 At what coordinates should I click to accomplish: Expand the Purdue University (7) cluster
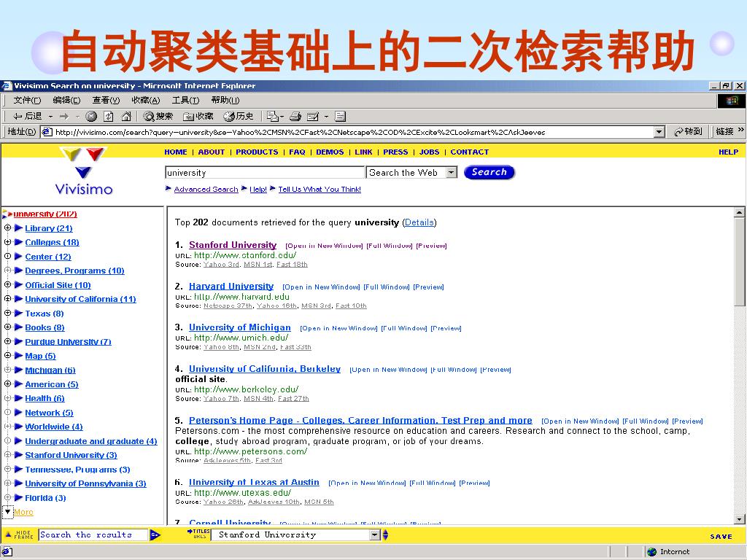7,341
